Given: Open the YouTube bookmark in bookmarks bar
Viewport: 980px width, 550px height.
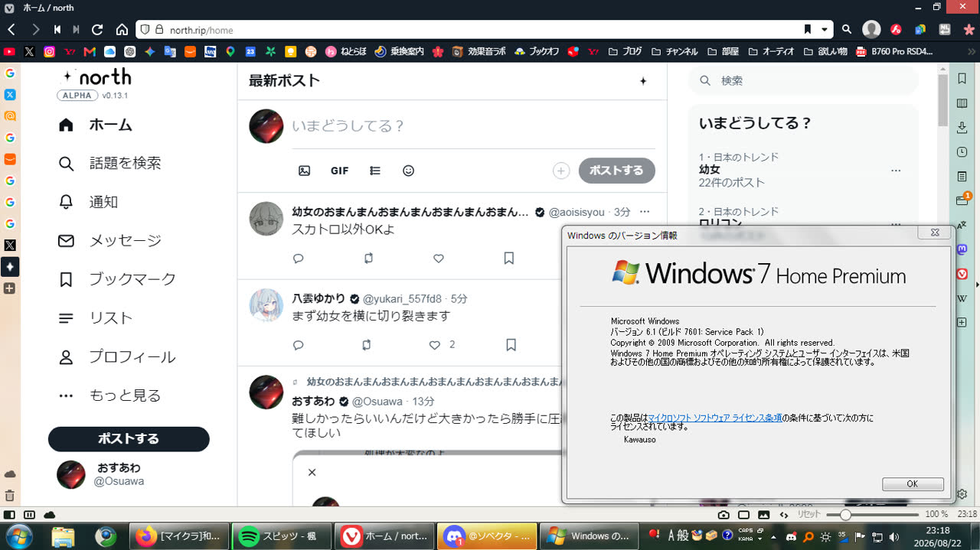Looking at the screenshot, I should pyautogui.click(x=9, y=52).
